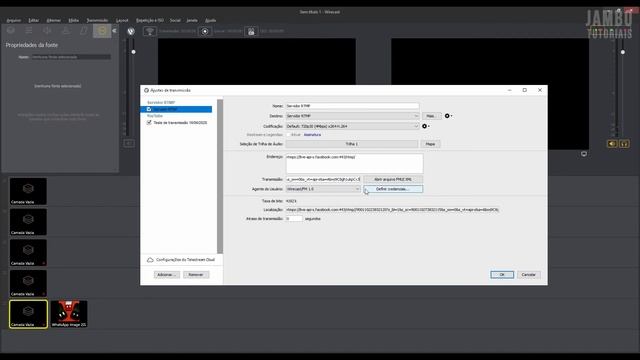Click the output list vertical scrollbar
Viewport: 640px width, 360px height.
(x=220, y=176)
